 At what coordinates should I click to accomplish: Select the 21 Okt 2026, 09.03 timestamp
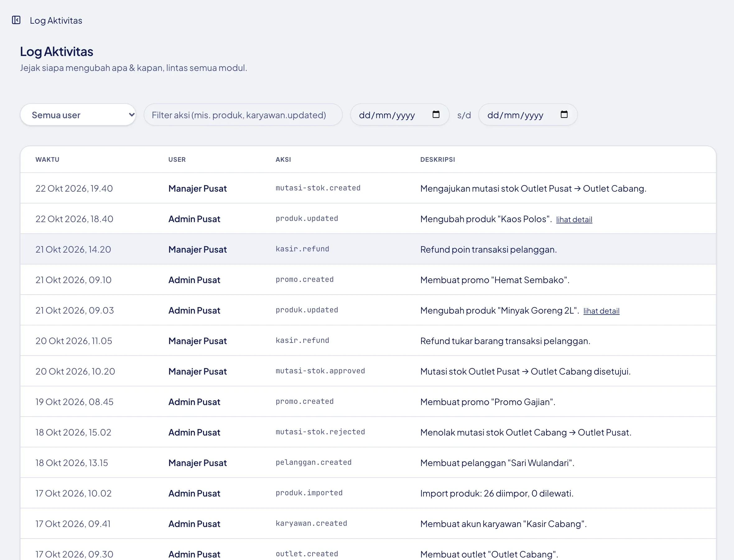pos(75,310)
